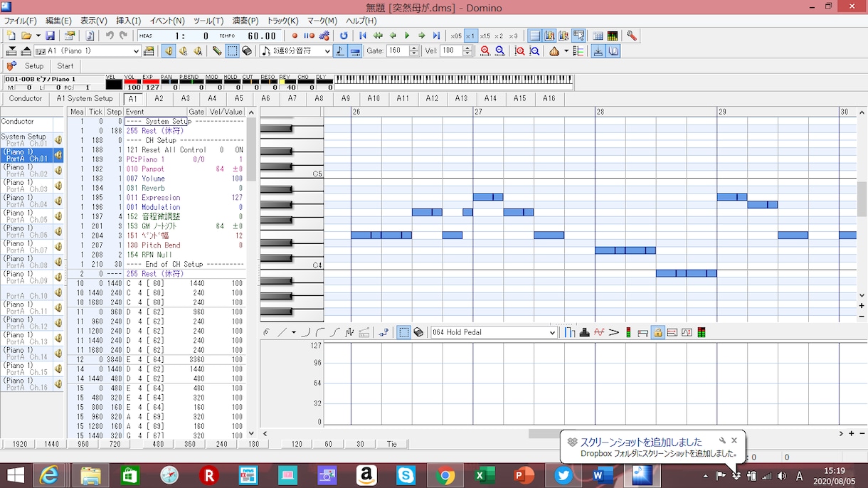The image size is (868, 488).
Task: Open the トラック(K) menu
Action: click(282, 21)
